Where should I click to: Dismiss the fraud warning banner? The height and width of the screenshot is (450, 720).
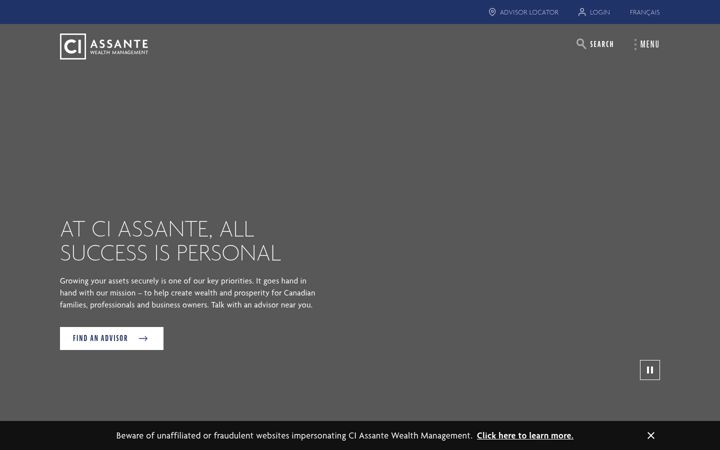coord(651,435)
